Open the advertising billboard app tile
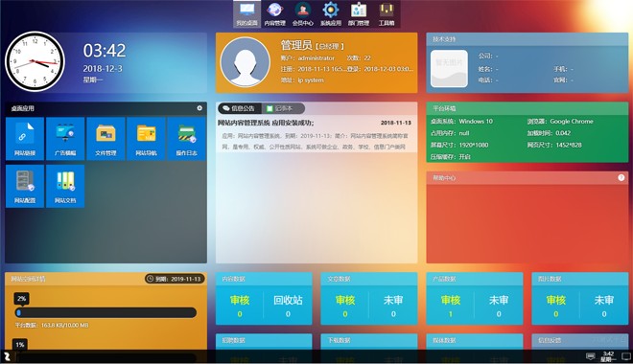Image resolution: width=633 pixels, height=364 pixels. pos(65,139)
